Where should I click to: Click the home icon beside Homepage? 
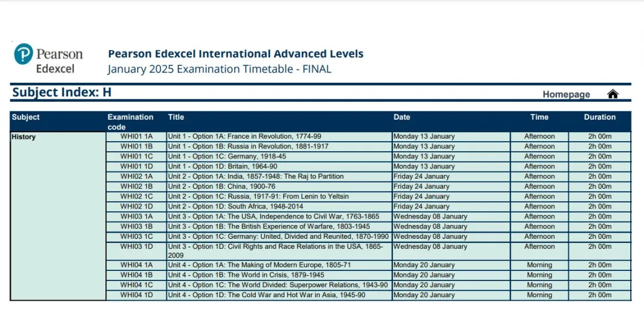click(x=612, y=94)
